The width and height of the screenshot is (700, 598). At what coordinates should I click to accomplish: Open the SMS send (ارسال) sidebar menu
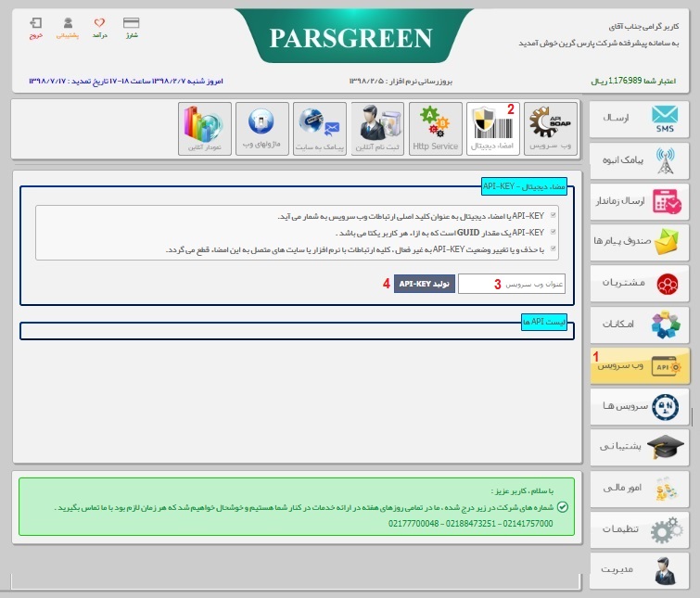[640, 120]
